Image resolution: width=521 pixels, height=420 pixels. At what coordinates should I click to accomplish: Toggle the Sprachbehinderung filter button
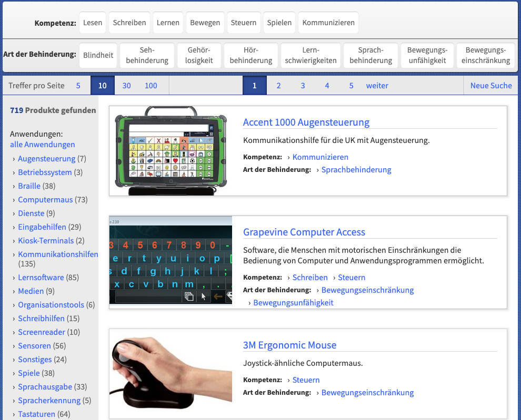[x=370, y=55]
